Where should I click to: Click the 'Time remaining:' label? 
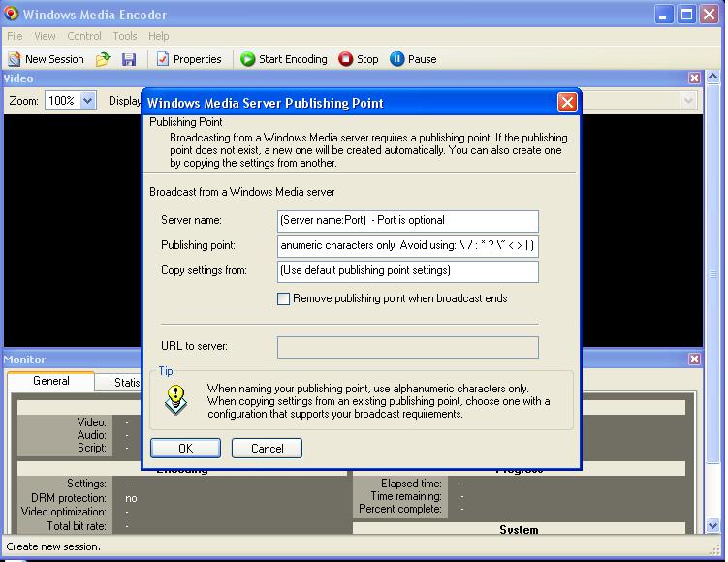pyautogui.click(x=406, y=496)
